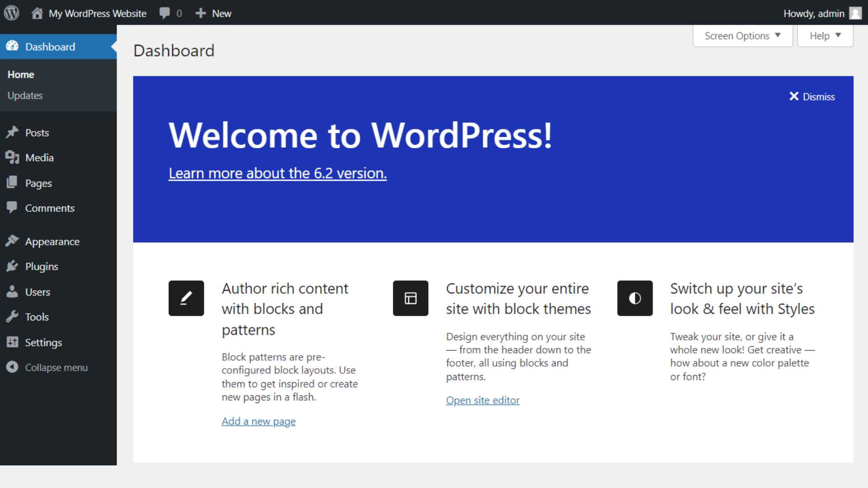
Task: Open Learn more about 6.2 version link
Action: 278,174
